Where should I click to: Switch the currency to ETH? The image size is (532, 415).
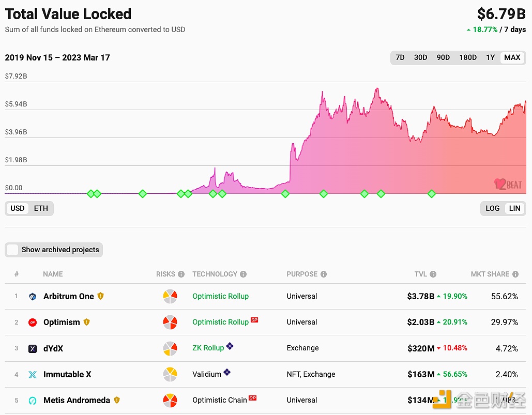41,208
